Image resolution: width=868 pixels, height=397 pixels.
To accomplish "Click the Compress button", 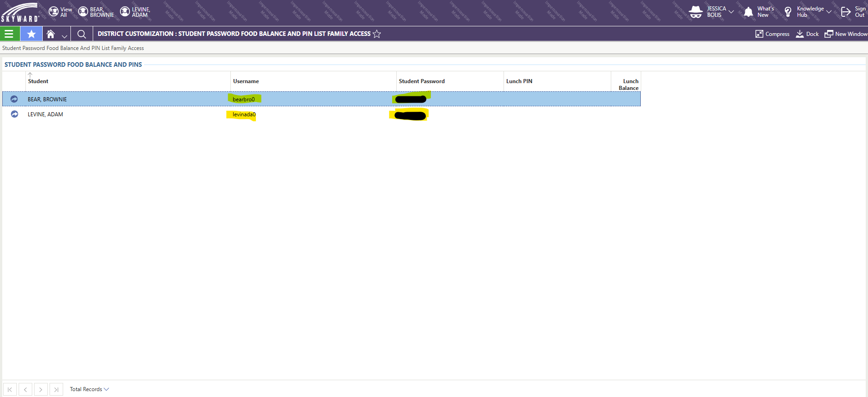I will 772,34.
